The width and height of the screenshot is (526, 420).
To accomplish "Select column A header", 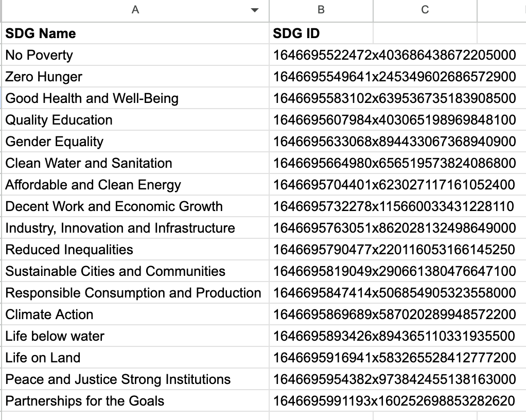I will (x=135, y=11).
